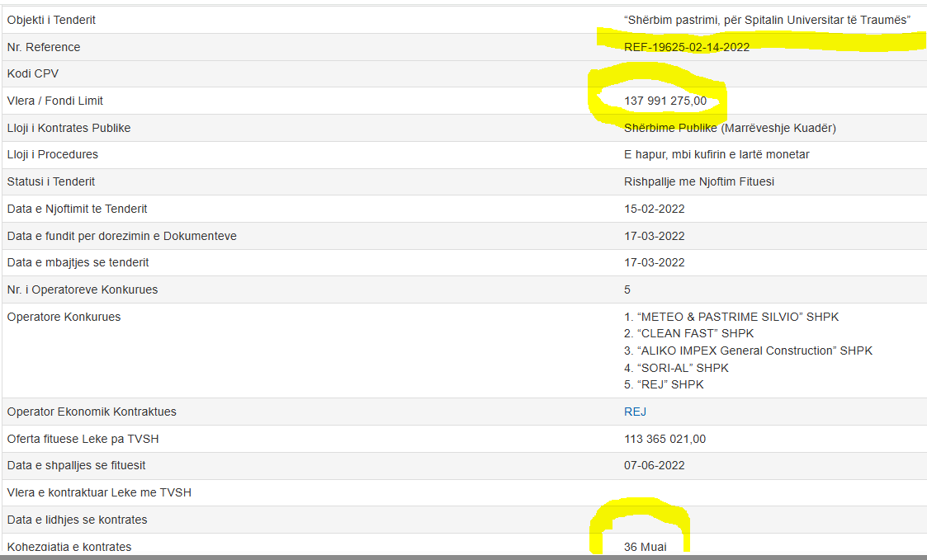Click the CLEAN FAST SHPK operator entry

coord(689,333)
